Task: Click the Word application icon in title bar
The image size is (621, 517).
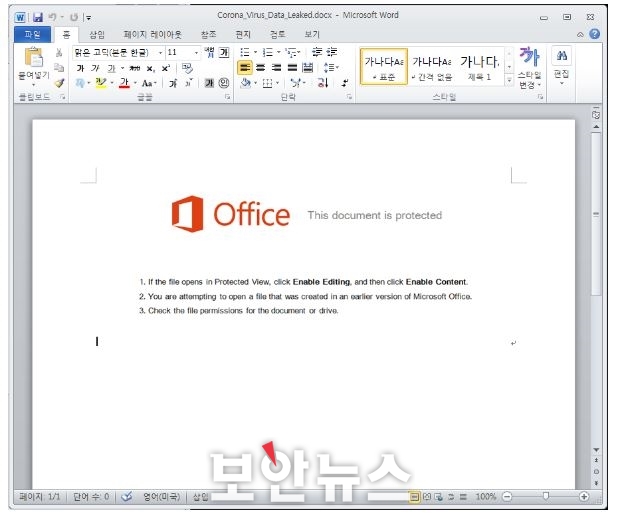Action: (x=20, y=17)
